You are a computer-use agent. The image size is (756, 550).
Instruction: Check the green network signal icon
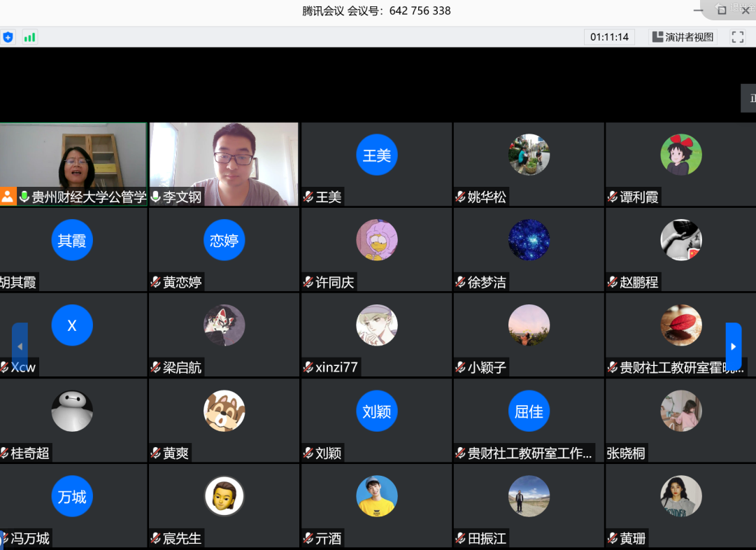click(x=29, y=37)
